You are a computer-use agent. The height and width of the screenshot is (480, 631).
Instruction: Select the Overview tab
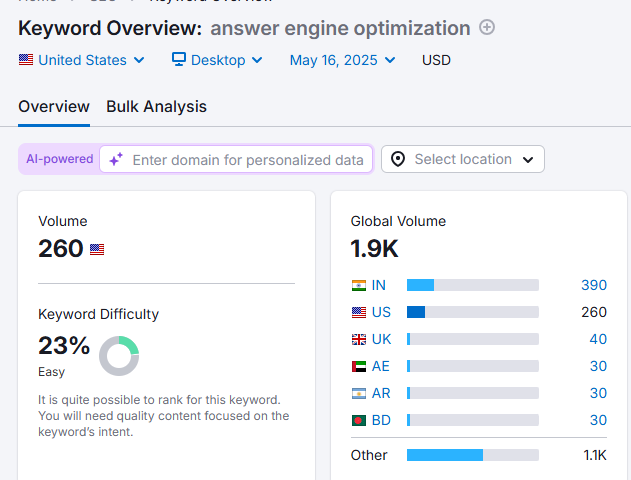click(54, 106)
